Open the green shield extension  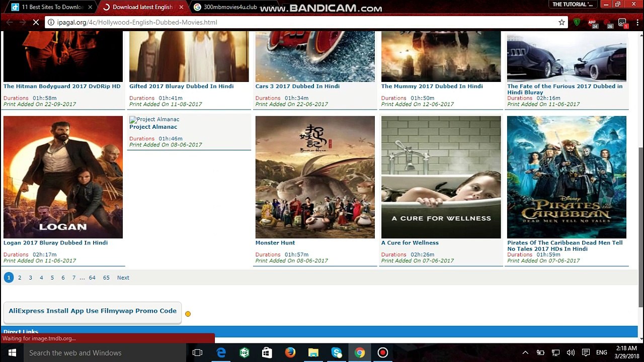coord(577,23)
